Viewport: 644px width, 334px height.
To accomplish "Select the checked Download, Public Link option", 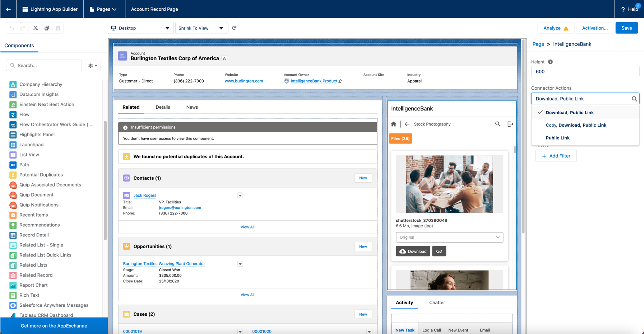I will pos(569,113).
